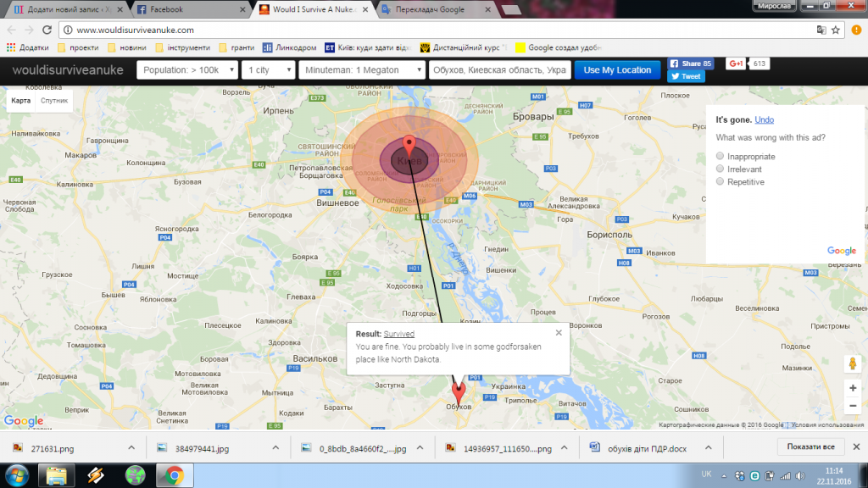Click the Chrome taskbar icon
The width and height of the screenshot is (868, 488).
pyautogui.click(x=175, y=475)
